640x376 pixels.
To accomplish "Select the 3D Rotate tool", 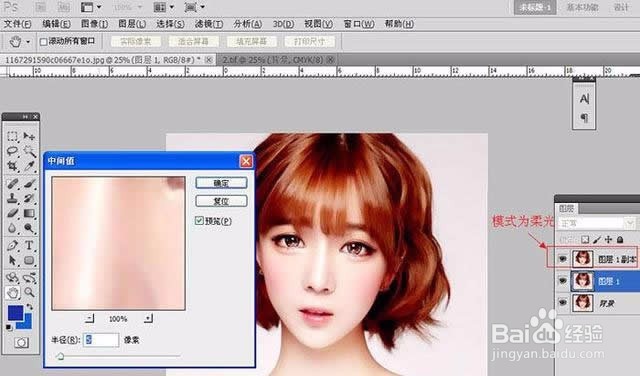I will (12, 278).
